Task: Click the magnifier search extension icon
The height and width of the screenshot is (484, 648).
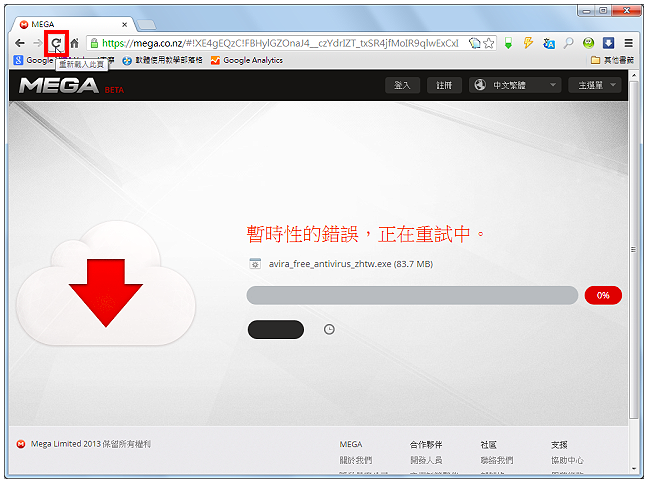Action: 569,43
